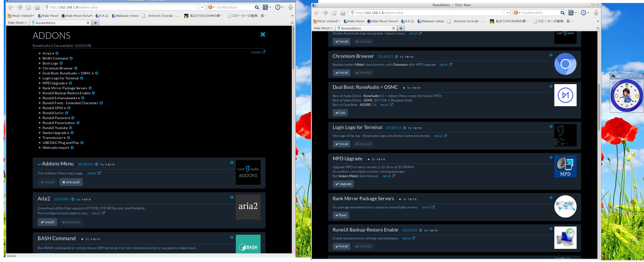The height and width of the screenshot is (262, 644).
Task: Open the Pale Moon menu dropdown in the right window
Action: coord(323,28)
